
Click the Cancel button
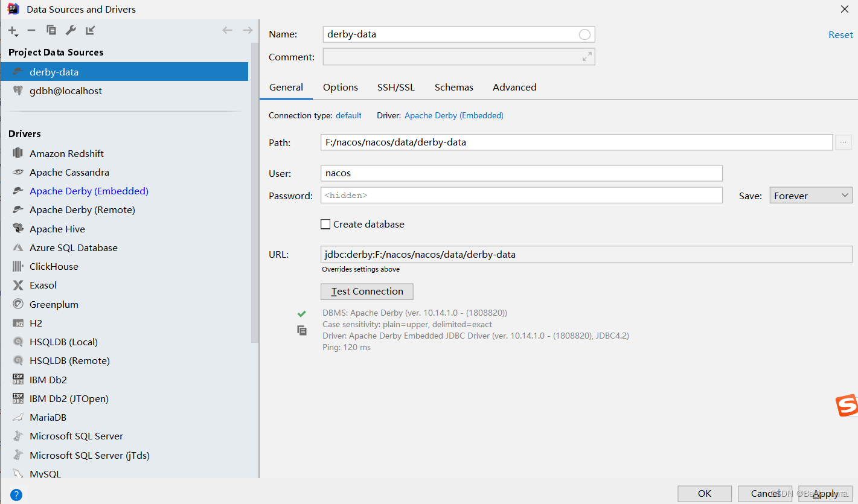pos(765,494)
